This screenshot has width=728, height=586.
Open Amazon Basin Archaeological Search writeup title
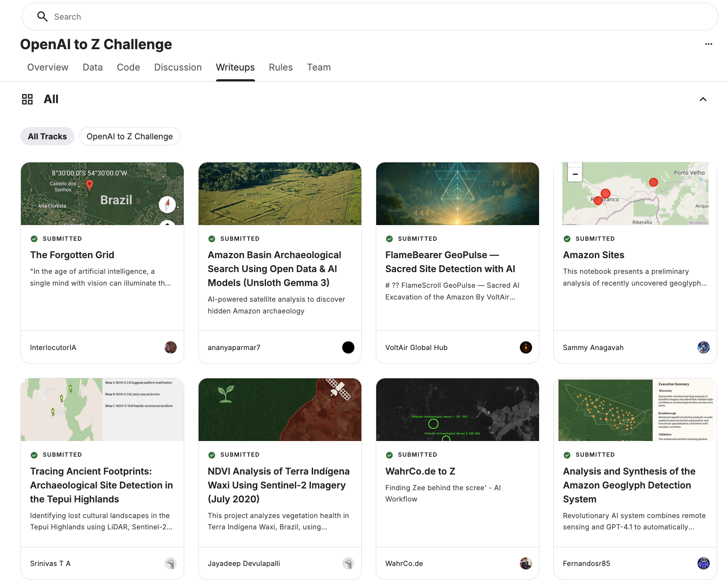pyautogui.click(x=275, y=269)
